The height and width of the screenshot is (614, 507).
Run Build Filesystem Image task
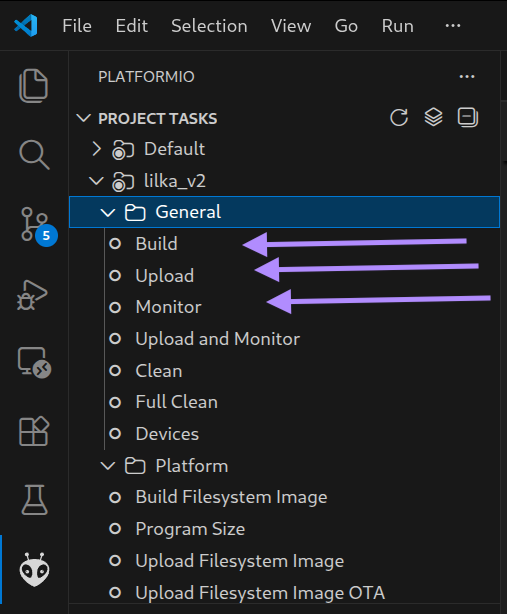pyautogui.click(x=231, y=497)
